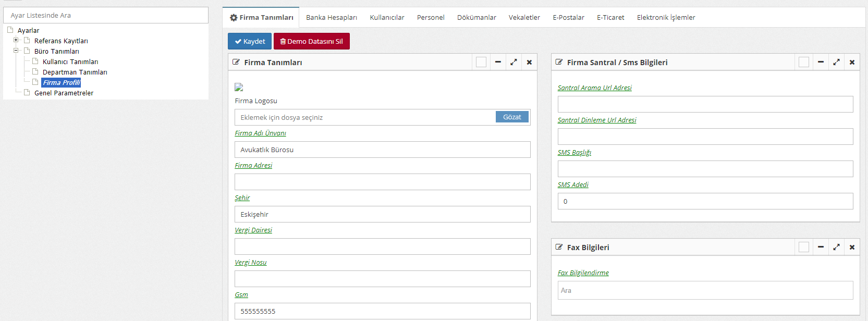Click the broken firma logo image
This screenshot has height=321, width=868.
[x=239, y=87]
